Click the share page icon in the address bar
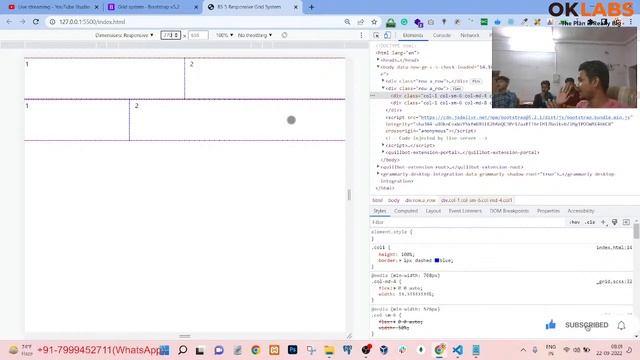The width and height of the screenshot is (640, 360). point(360,22)
